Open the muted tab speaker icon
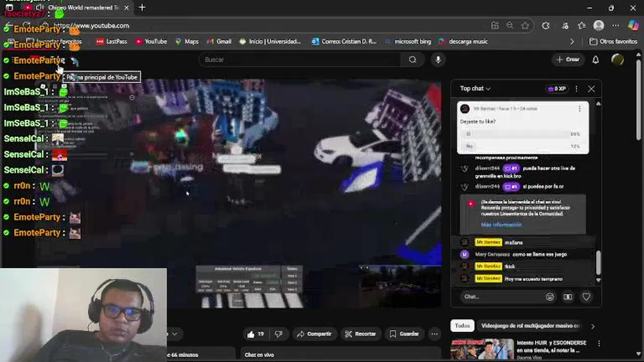This screenshot has width=644, height=362. [40, 8]
